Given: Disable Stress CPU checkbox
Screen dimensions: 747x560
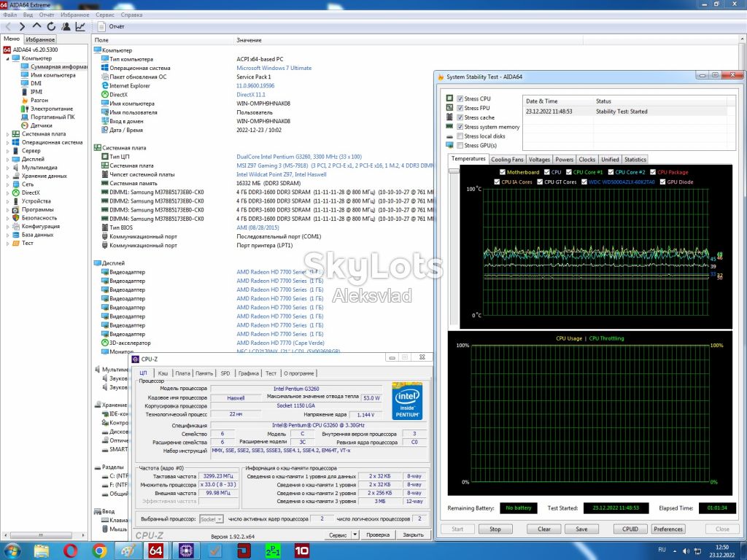Looking at the screenshot, I should pos(460,98).
